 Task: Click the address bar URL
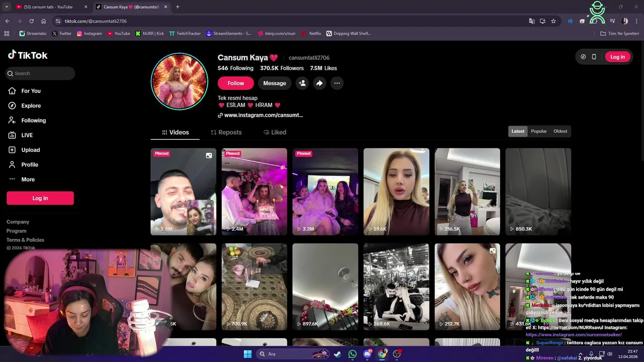point(96,21)
